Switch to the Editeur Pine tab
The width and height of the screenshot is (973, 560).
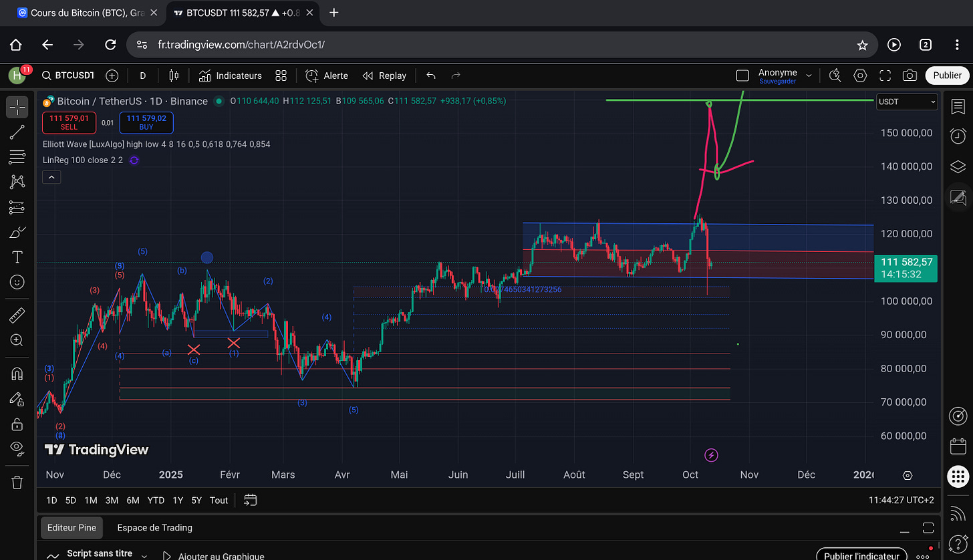pyautogui.click(x=72, y=527)
